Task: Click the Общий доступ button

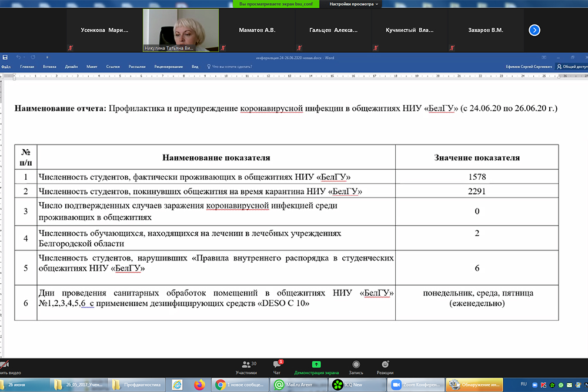Action: (572, 67)
